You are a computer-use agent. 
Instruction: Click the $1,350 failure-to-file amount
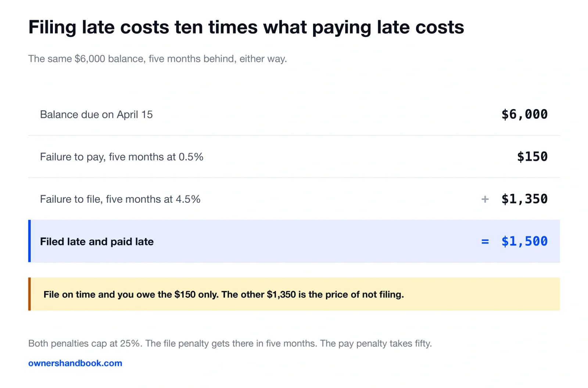524,199
